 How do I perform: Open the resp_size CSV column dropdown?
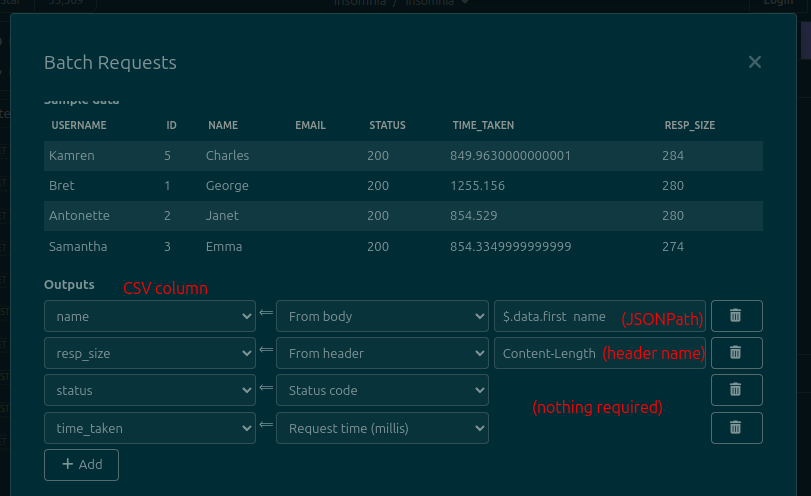click(x=150, y=353)
